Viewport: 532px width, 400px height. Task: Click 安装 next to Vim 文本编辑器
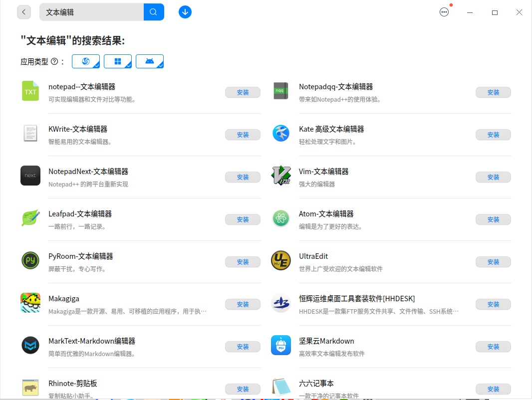pyautogui.click(x=493, y=177)
